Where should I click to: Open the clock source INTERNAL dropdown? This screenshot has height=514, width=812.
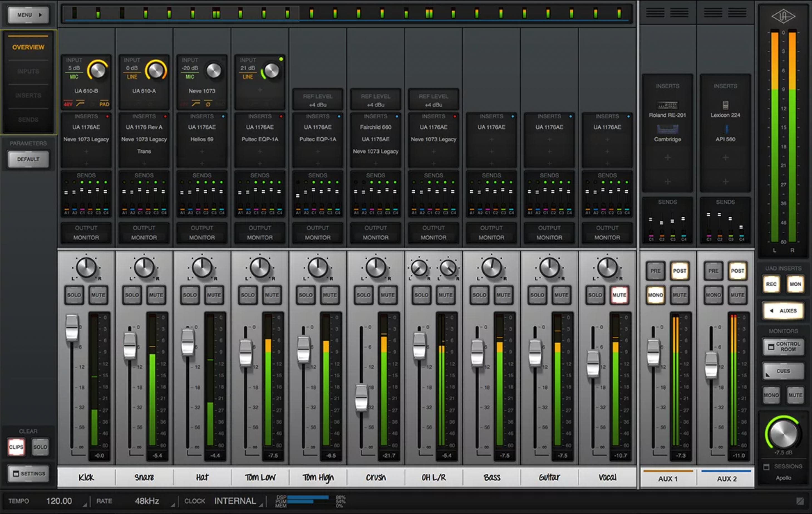pyautogui.click(x=261, y=505)
